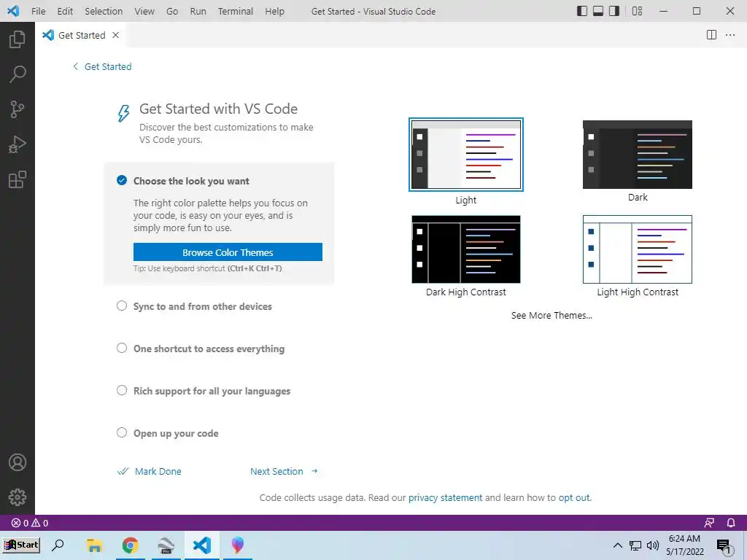Screen dimensions: 747x560
Task: Open the Search view in activity bar
Action: coord(18,74)
